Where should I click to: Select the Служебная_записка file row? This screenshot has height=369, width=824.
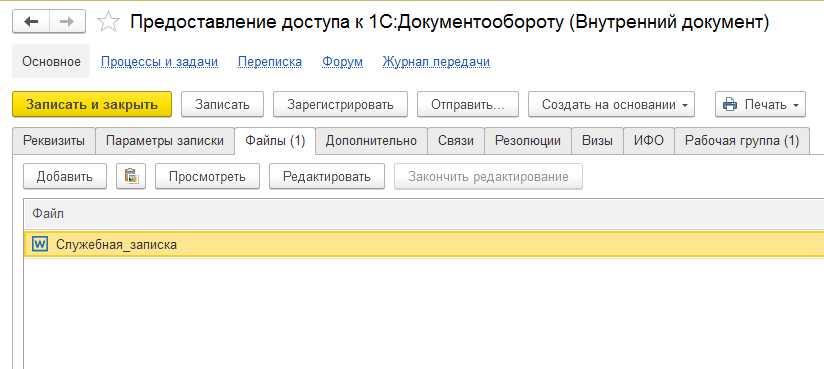tap(424, 244)
